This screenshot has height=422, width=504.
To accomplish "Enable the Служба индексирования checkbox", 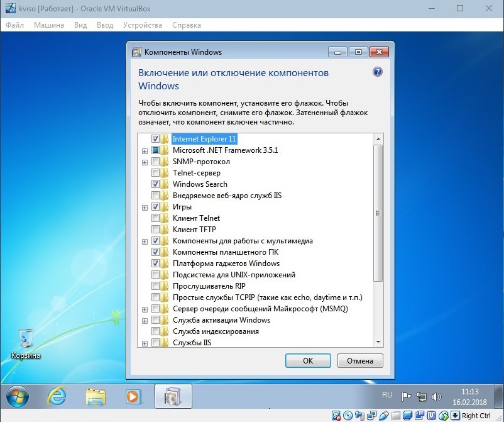I will coord(155,331).
